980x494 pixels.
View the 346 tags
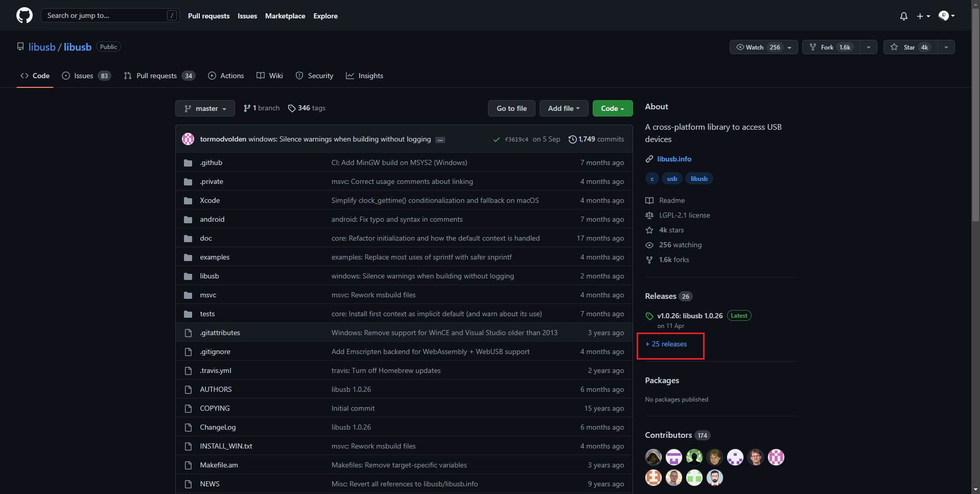[x=307, y=108]
